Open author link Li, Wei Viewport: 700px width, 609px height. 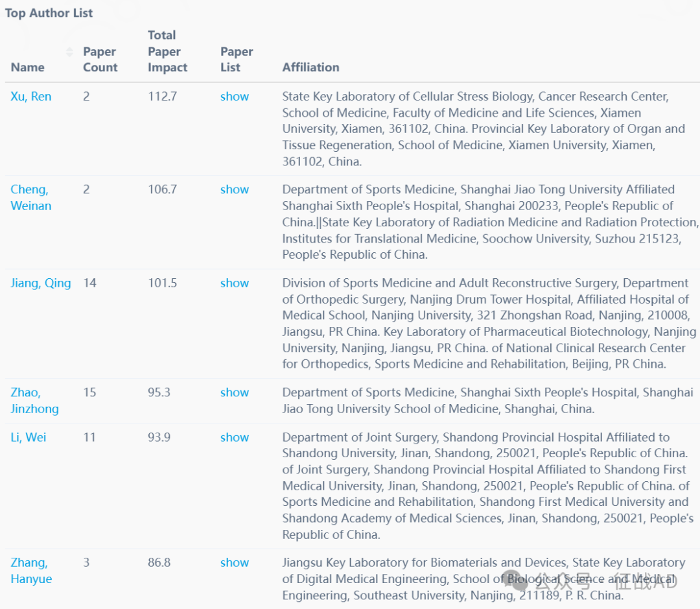tap(28, 437)
